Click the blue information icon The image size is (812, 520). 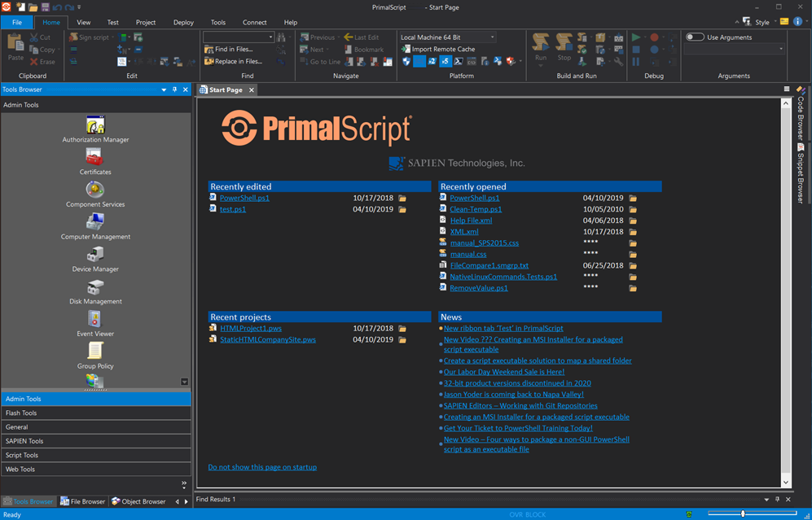point(797,22)
